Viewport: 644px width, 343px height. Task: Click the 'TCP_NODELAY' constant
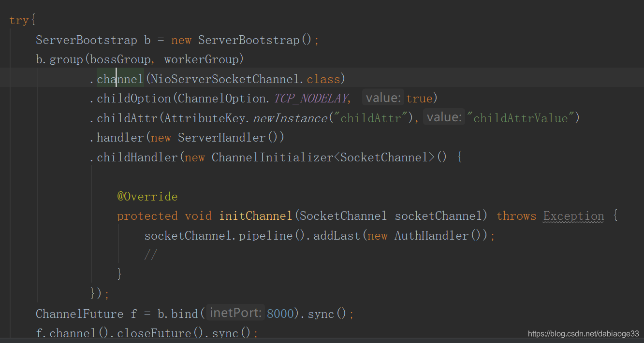(310, 99)
